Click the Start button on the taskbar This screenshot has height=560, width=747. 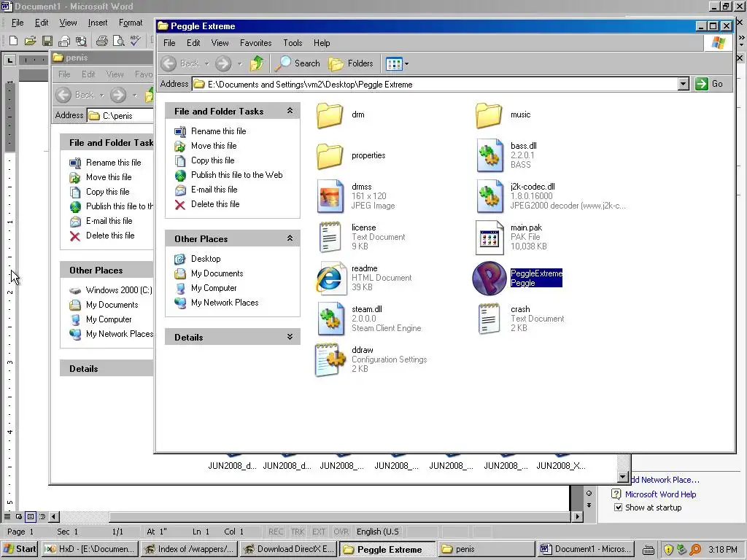click(x=20, y=549)
